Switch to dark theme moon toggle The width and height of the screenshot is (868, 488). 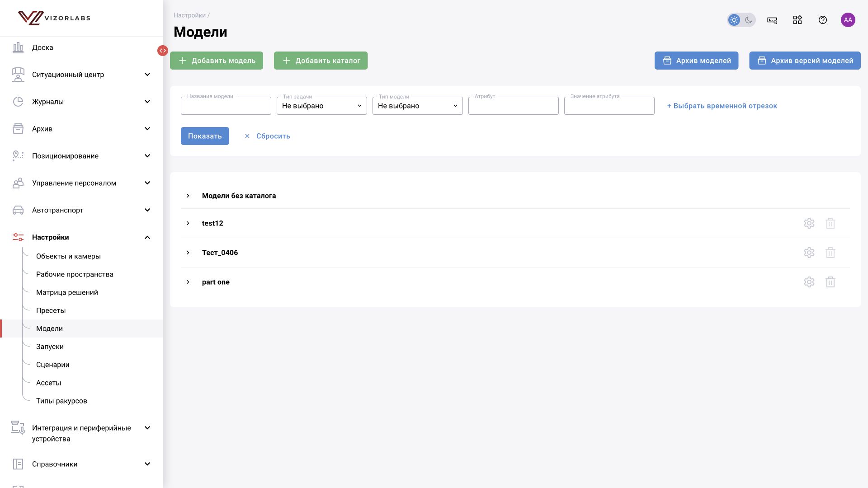click(749, 20)
